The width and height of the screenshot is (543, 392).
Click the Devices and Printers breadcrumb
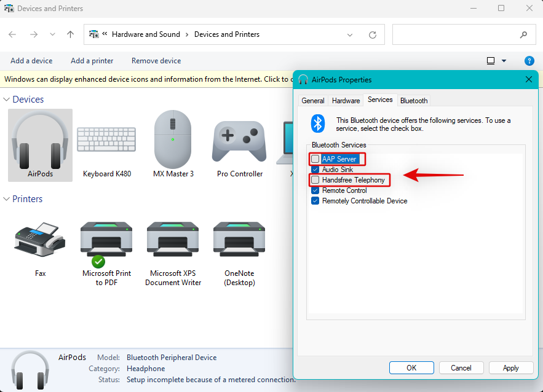coord(227,34)
